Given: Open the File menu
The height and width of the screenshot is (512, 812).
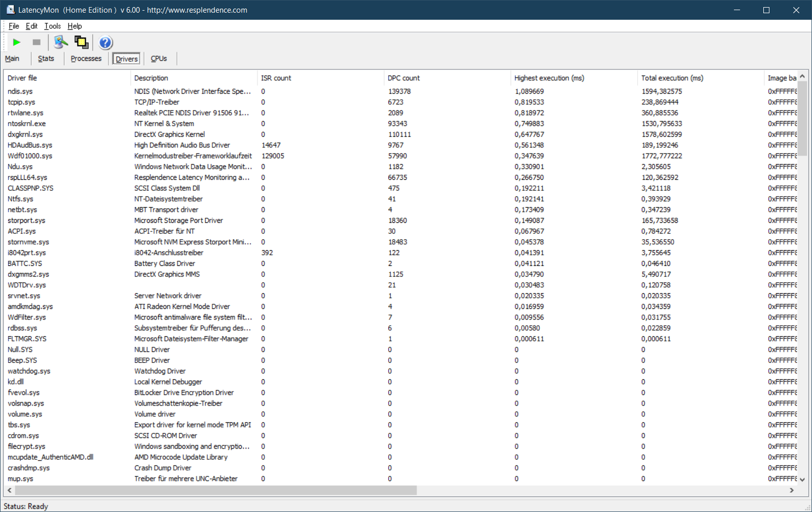Looking at the screenshot, I should click(x=14, y=26).
